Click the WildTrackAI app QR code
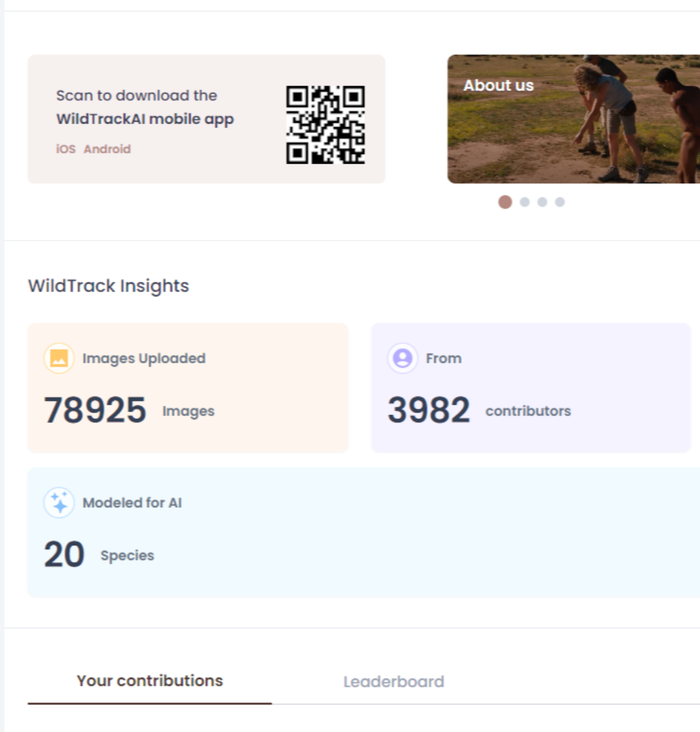 pyautogui.click(x=325, y=125)
